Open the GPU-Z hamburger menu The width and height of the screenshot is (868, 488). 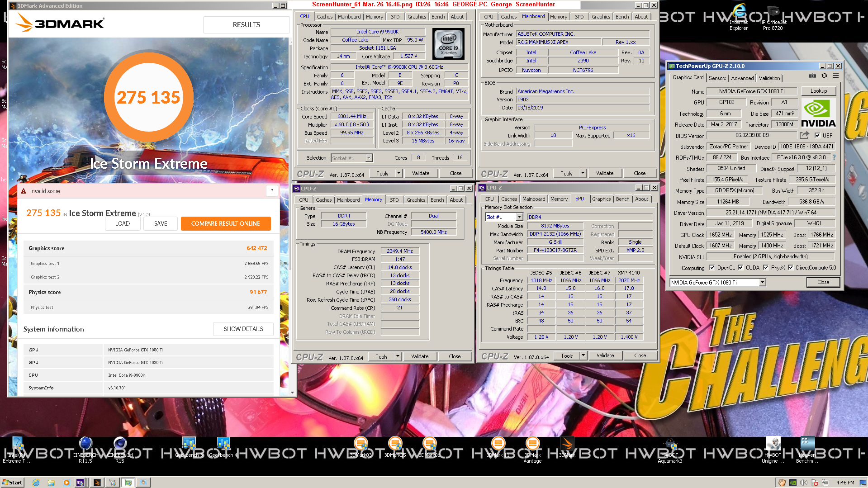[836, 76]
